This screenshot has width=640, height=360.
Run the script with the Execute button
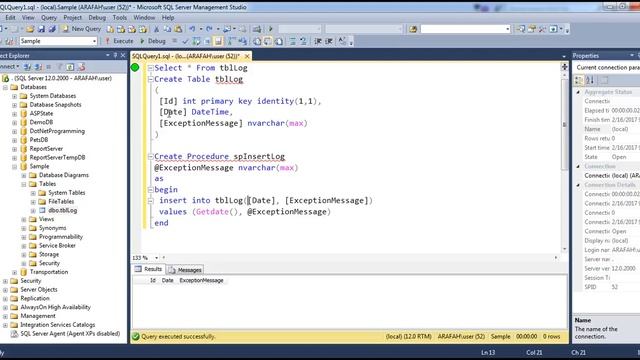click(x=119, y=41)
